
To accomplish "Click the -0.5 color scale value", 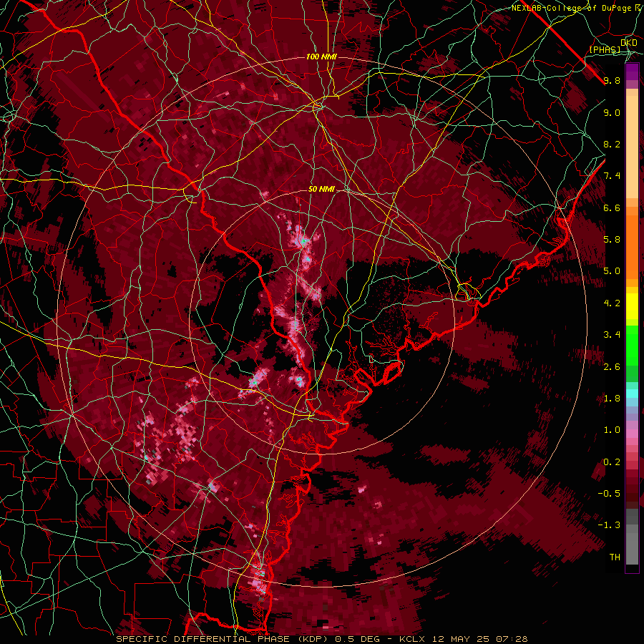I will pos(609,494).
